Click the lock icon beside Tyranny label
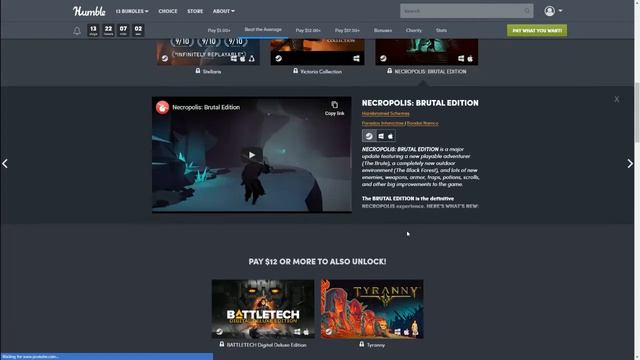This screenshot has width=640, height=360. click(x=362, y=344)
